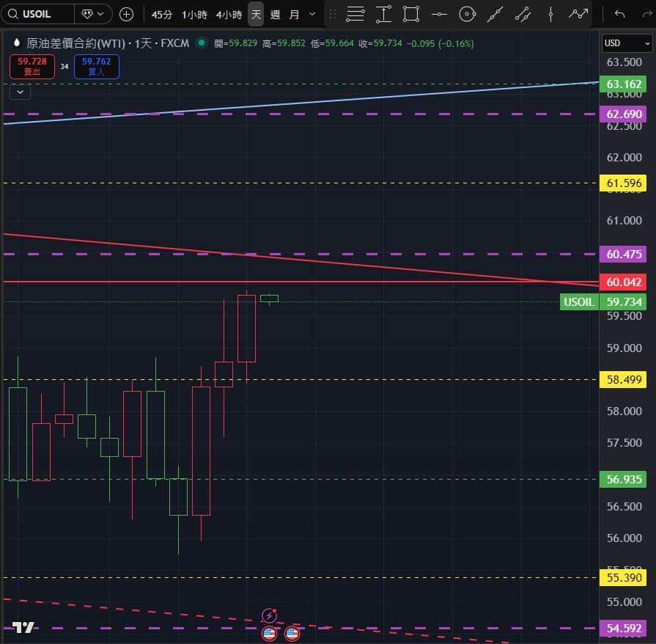Select the circle drawing tool

point(468,14)
